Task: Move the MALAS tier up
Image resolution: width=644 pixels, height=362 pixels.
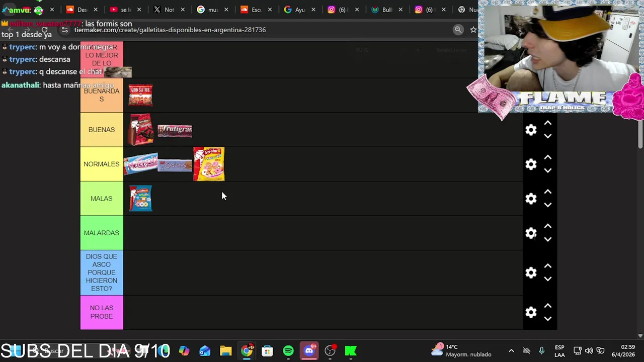Action: [548, 192]
